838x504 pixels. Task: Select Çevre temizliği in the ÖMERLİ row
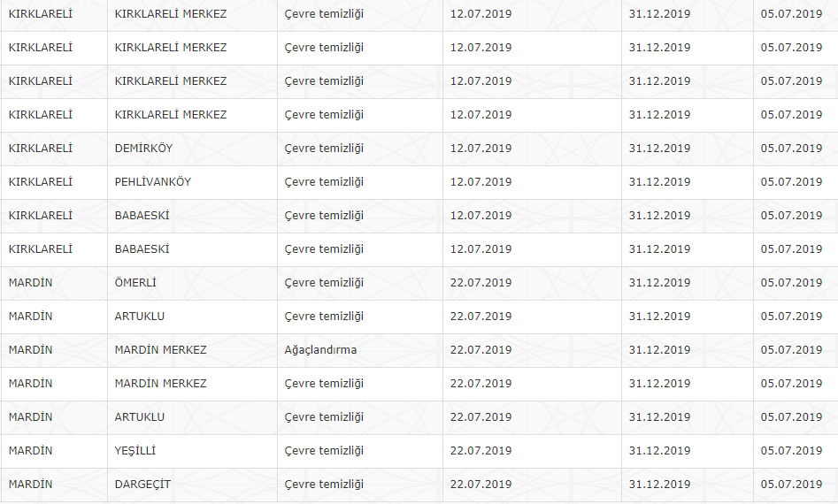pyautogui.click(x=324, y=283)
